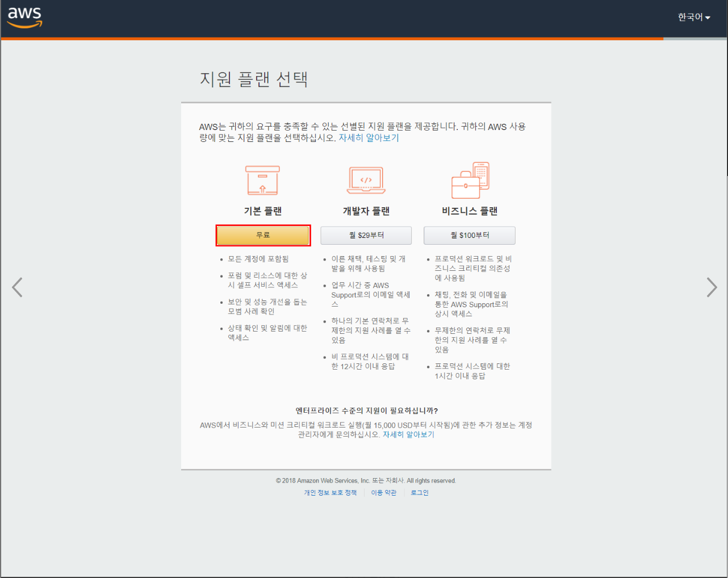This screenshot has height=578, width=728.
Task: Click 12시간 이내 응답 bullet text
Action: click(370, 362)
